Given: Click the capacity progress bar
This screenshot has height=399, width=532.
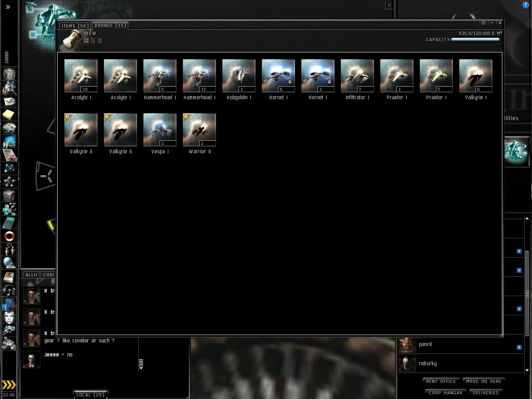Looking at the screenshot, I should pos(475,39).
